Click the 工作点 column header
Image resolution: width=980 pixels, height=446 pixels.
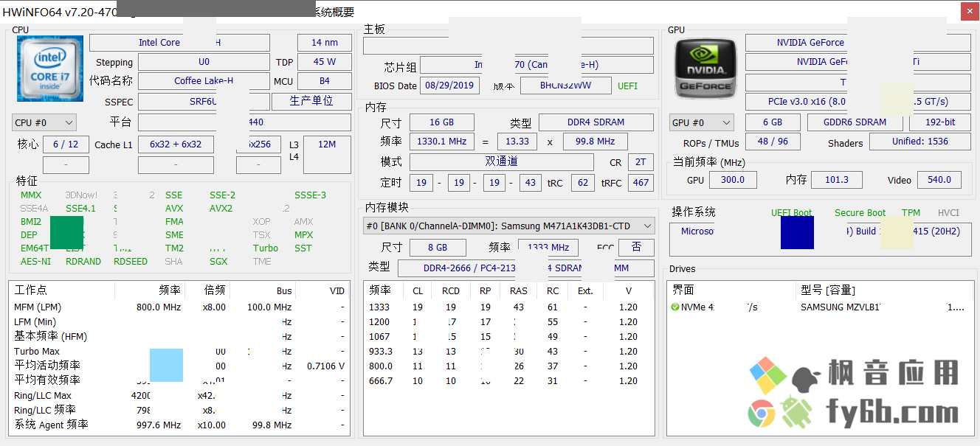[x=31, y=290]
